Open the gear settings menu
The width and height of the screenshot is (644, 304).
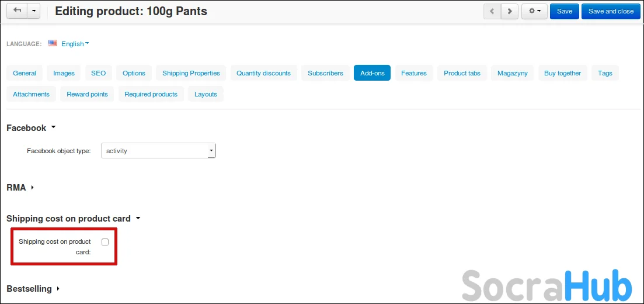(x=534, y=11)
